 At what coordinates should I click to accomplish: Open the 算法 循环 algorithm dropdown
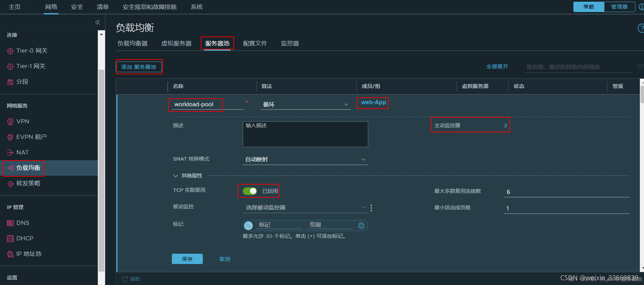(305, 105)
